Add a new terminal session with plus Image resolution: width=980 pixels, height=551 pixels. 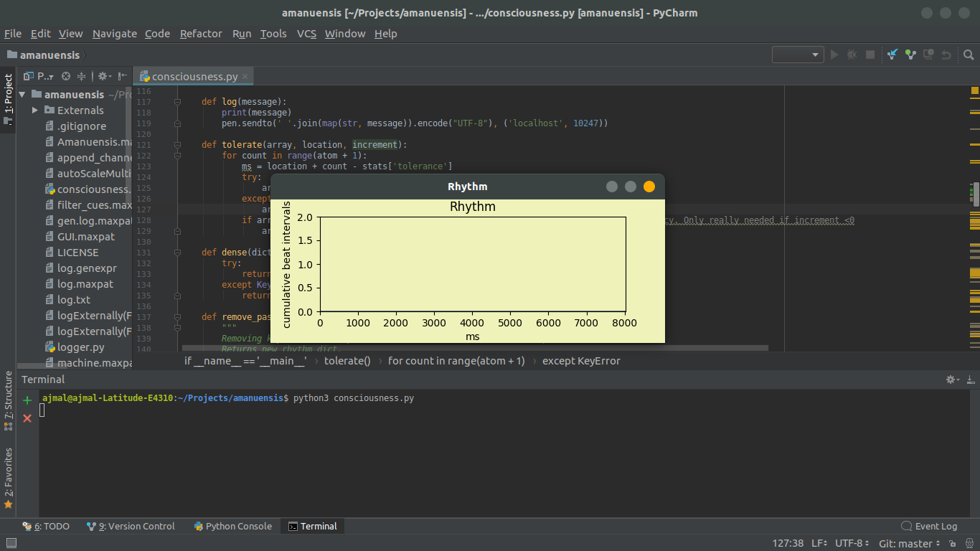click(x=27, y=400)
